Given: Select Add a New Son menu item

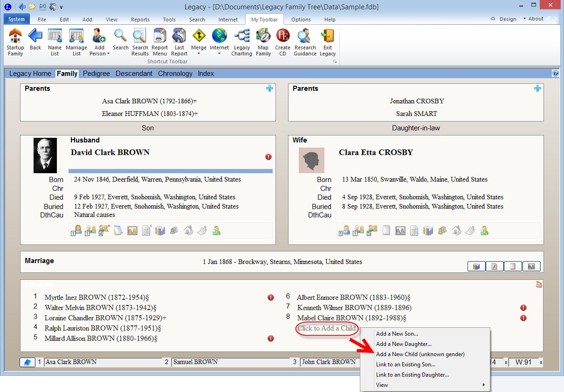Looking at the screenshot, I should point(425,334).
